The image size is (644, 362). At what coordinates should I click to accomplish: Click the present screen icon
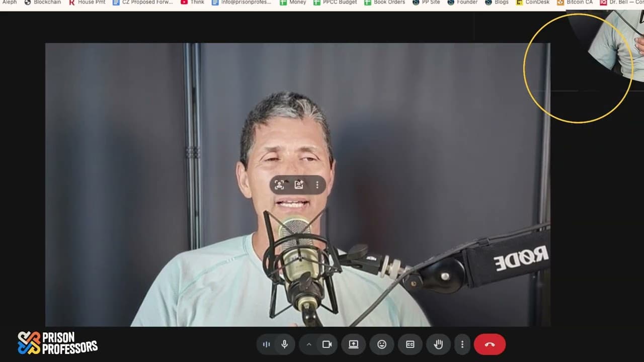point(354,344)
